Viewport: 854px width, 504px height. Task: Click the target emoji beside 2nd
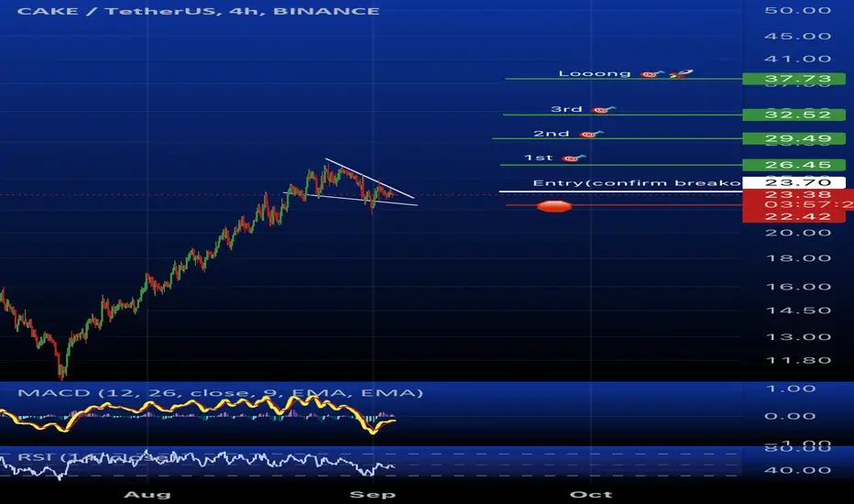(x=591, y=134)
